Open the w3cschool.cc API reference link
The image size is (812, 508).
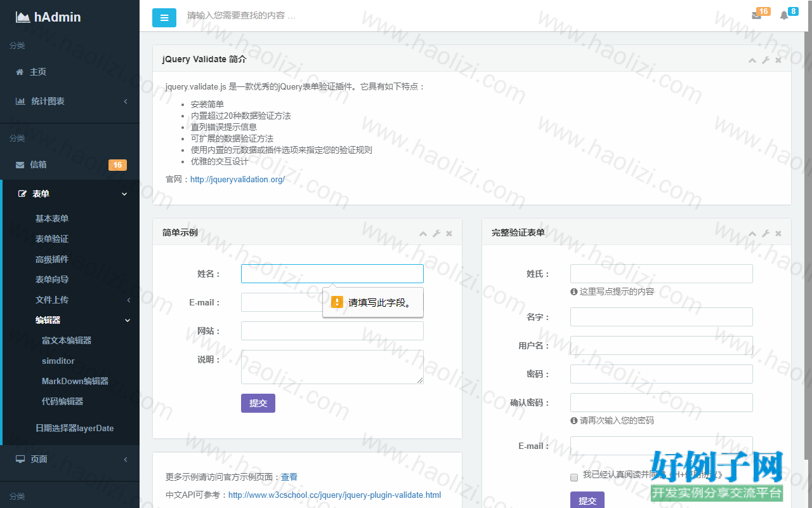[334, 495]
